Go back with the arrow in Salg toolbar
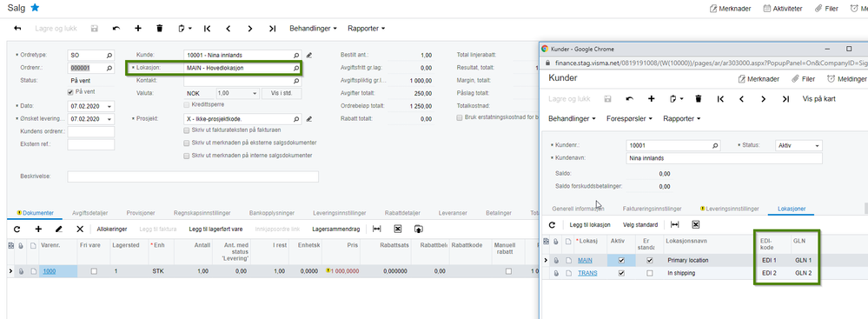Image resolution: width=868 pixels, height=319 pixels. coord(17,28)
